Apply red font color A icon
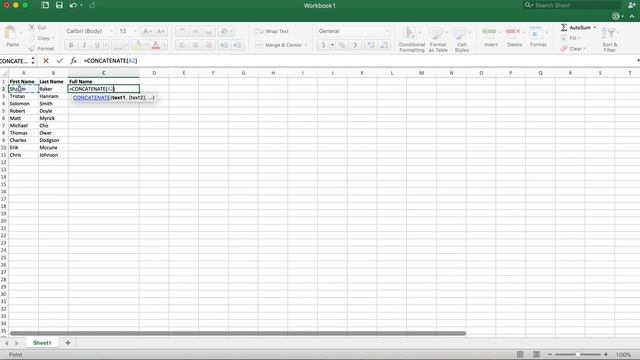Screen dimensions: 640x360 pos(156,44)
